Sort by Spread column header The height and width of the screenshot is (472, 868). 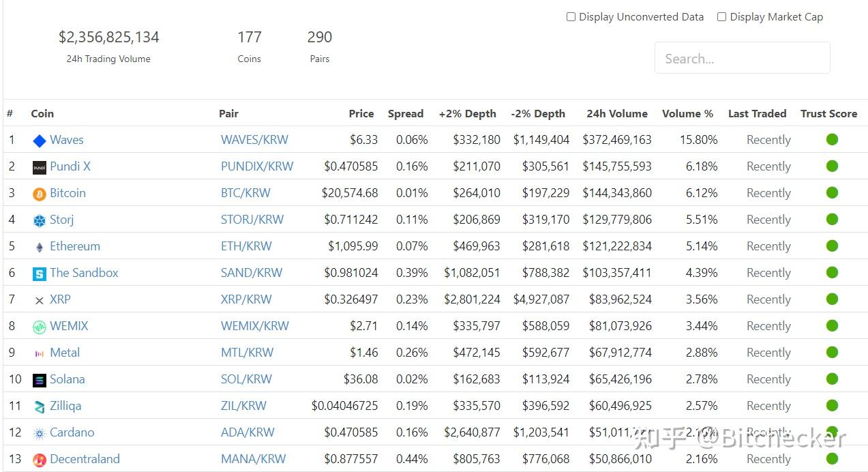point(405,114)
